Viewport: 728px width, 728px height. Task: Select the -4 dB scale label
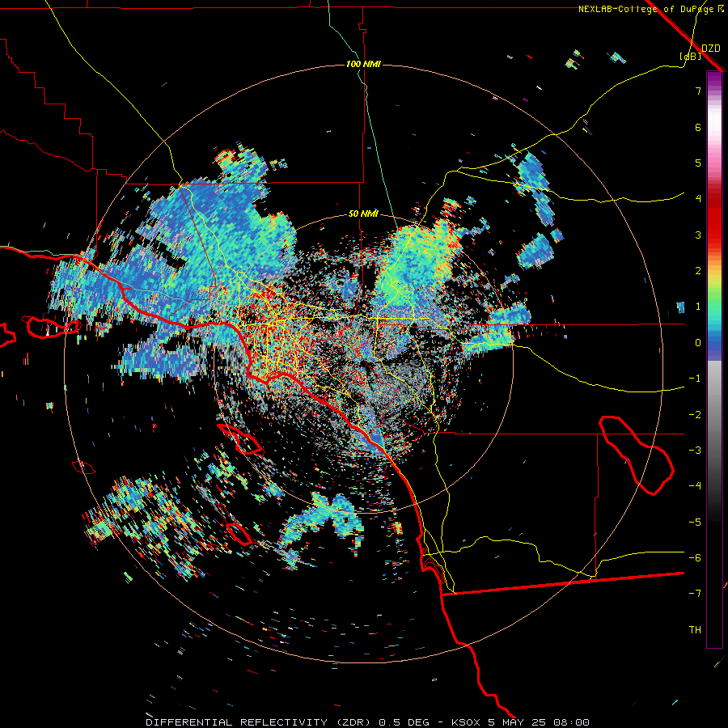695,486
